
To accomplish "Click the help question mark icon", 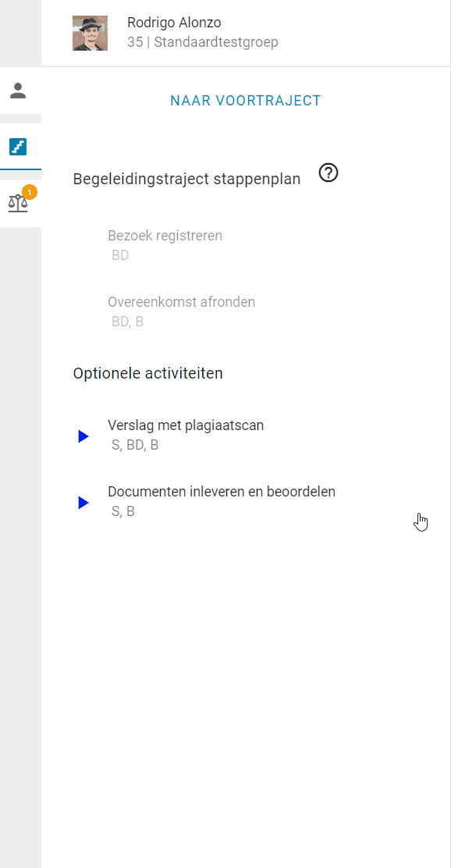I will tap(328, 173).
